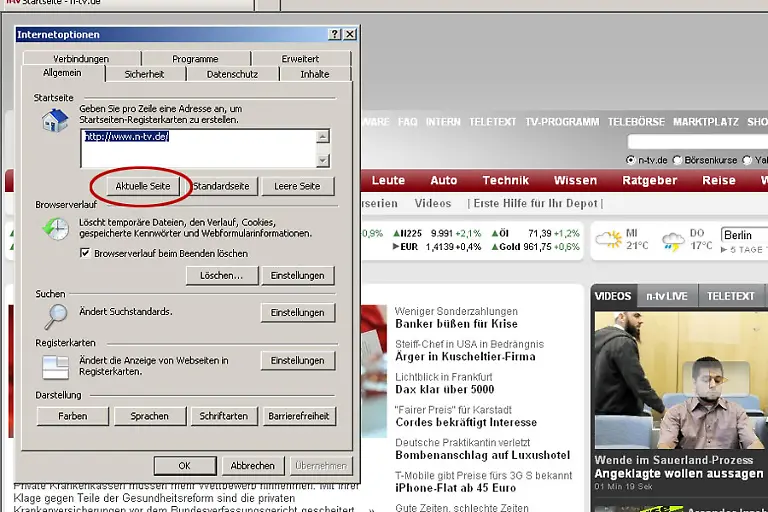The image size is (768, 512).
Task: Open the Berlin weather city field
Action: pos(742,235)
